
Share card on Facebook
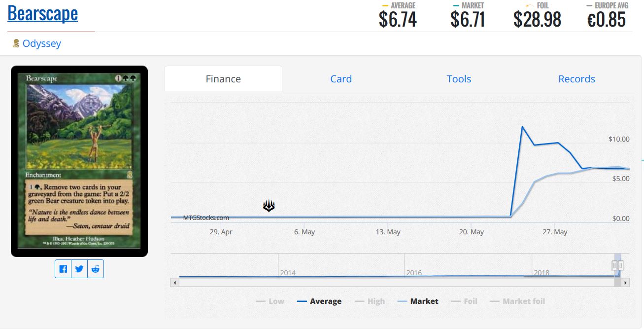click(63, 269)
